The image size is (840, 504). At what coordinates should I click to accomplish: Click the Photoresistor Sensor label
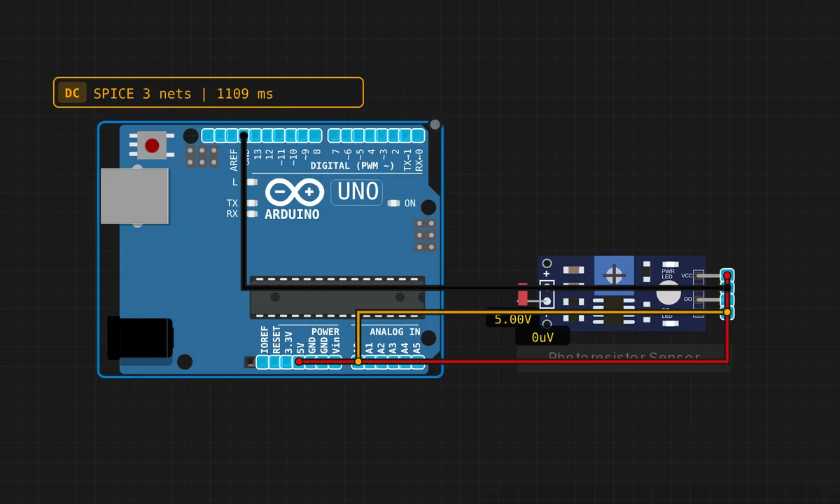624,358
